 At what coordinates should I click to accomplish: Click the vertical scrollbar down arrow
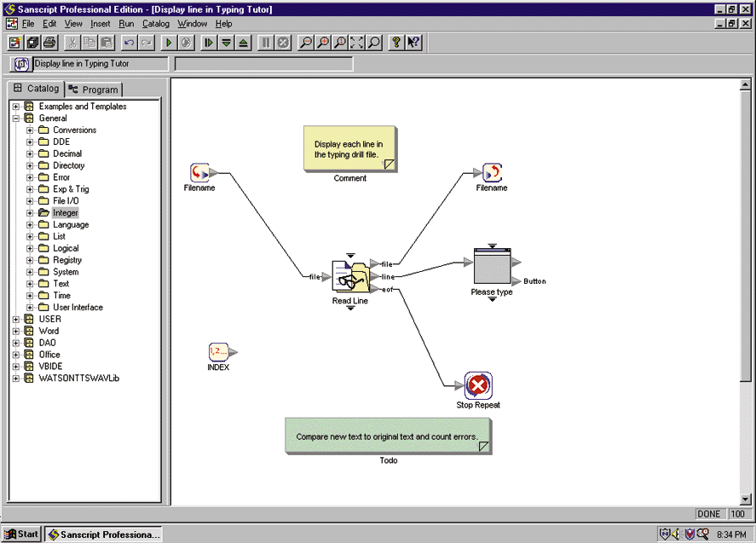[747, 500]
